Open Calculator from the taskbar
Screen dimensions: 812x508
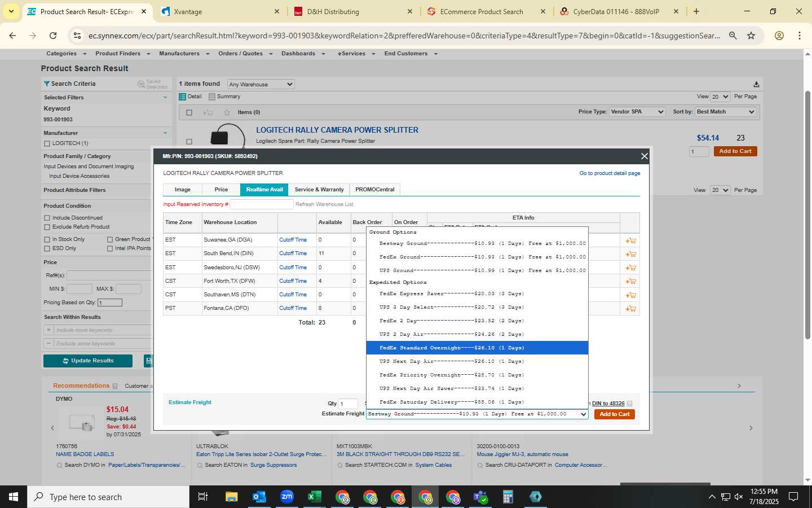pyautogui.click(x=508, y=497)
